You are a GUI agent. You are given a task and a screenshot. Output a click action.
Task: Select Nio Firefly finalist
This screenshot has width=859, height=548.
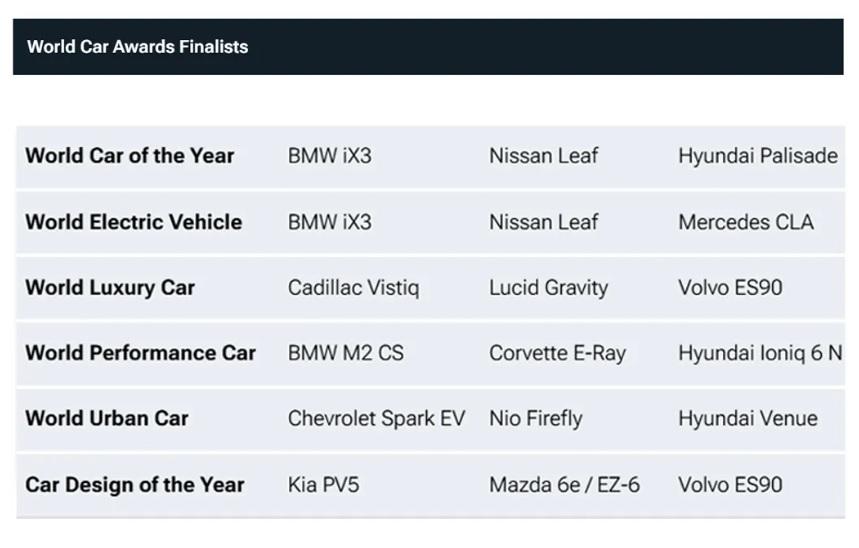[x=536, y=419]
